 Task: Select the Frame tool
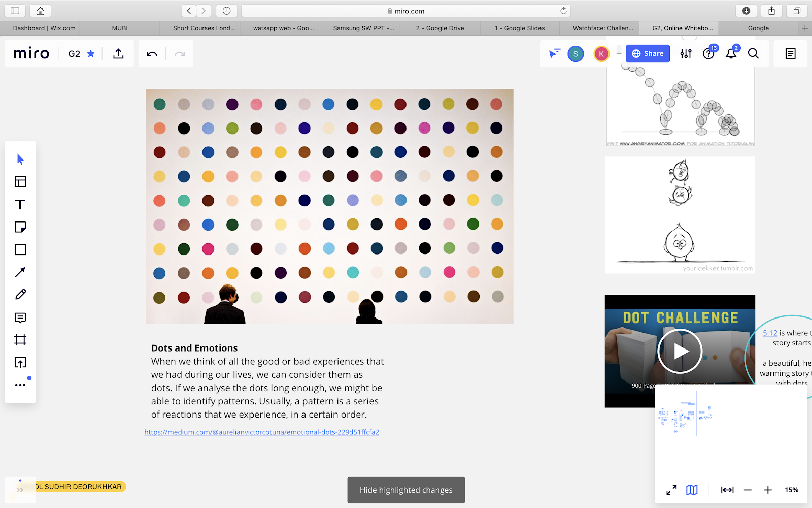click(x=20, y=340)
